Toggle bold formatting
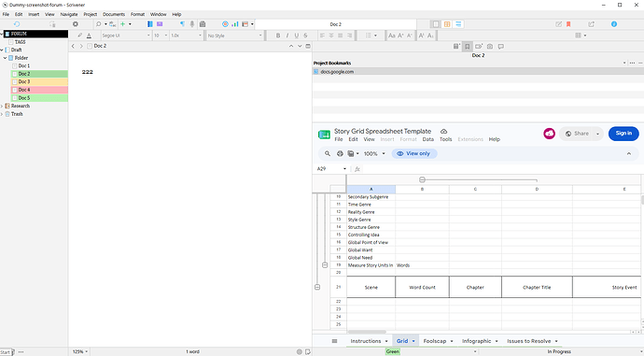Screen dimensions: 644x356 pyautogui.click(x=278, y=36)
